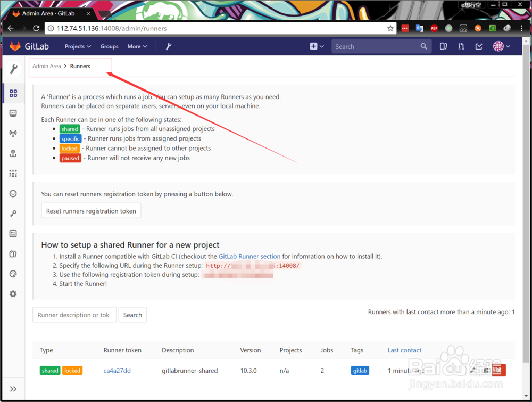Open Chrome three-dot menu
Image resolution: width=532 pixels, height=402 pixels.
(x=521, y=28)
